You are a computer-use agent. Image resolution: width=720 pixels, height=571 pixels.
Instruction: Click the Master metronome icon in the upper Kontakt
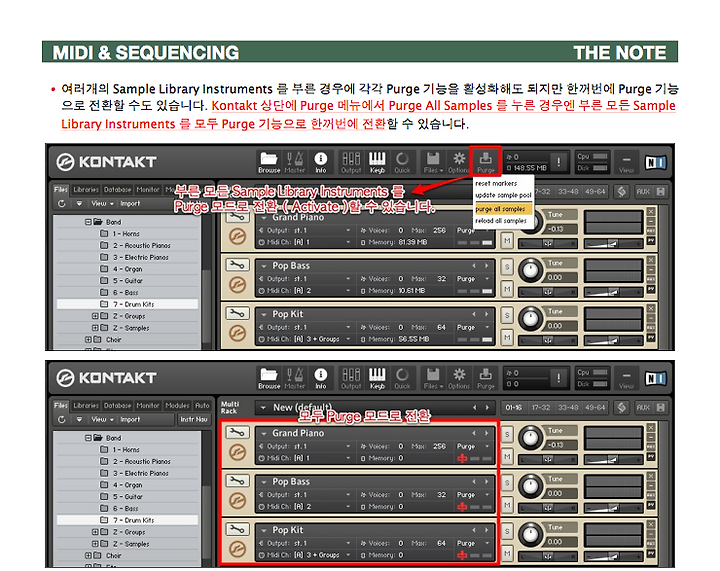pos(294,162)
